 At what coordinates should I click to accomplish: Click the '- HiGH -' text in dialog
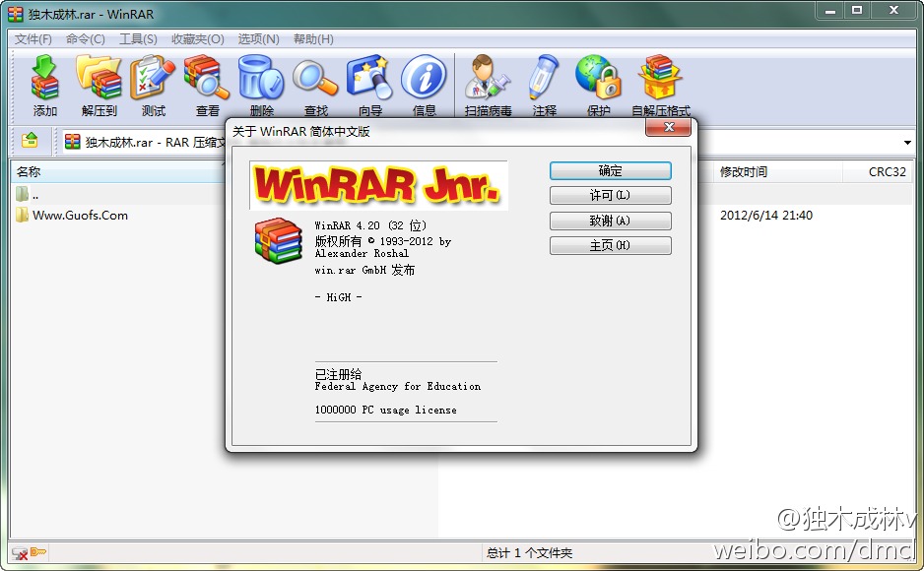[338, 297]
